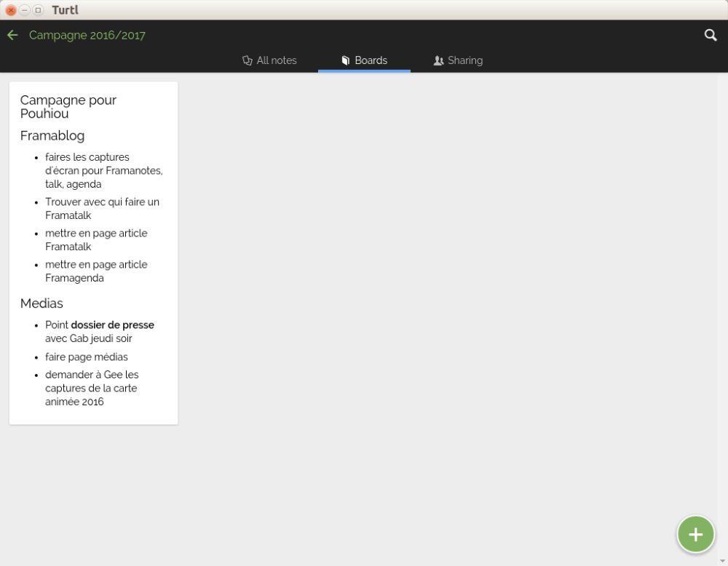
Task: Click the Boards book icon
Action: pos(345,60)
